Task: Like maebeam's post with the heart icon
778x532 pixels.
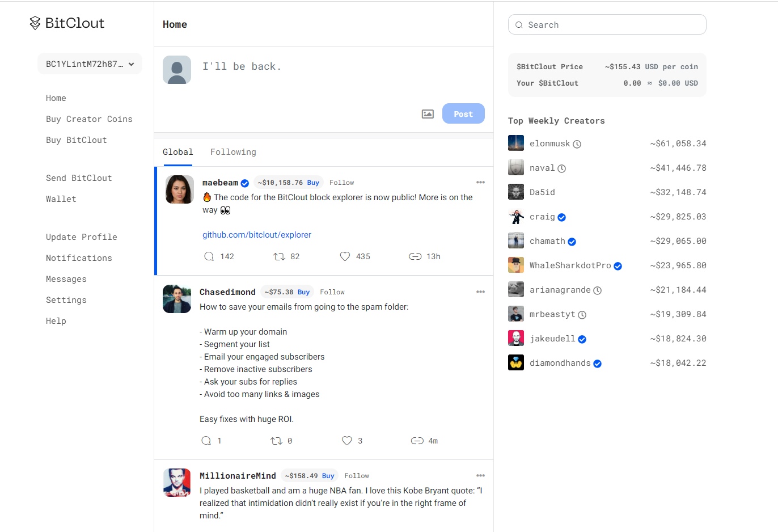Action: tap(345, 256)
